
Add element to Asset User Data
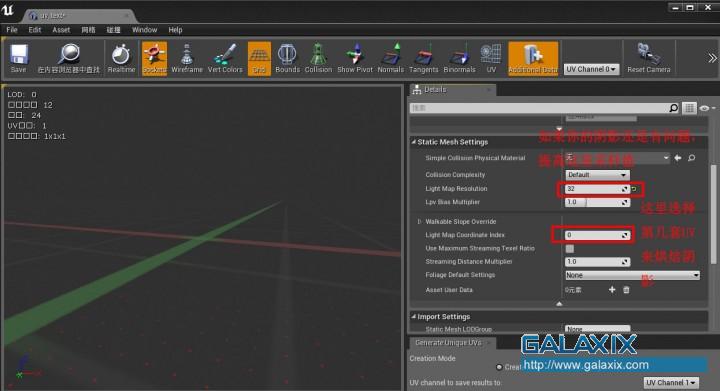pyautogui.click(x=612, y=290)
